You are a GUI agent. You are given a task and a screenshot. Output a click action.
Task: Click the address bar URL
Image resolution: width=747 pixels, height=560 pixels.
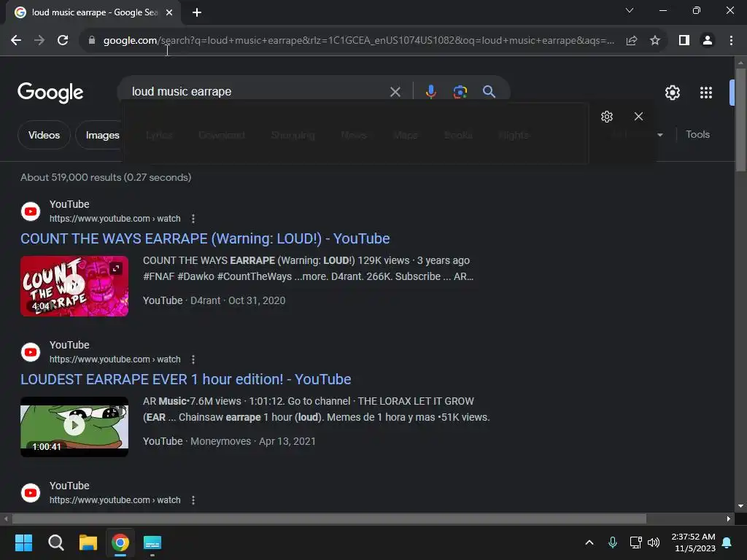(x=358, y=41)
